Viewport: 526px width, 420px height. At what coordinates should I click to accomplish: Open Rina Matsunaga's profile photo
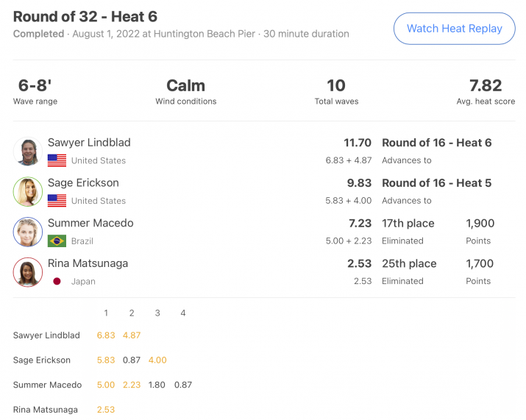tap(28, 272)
